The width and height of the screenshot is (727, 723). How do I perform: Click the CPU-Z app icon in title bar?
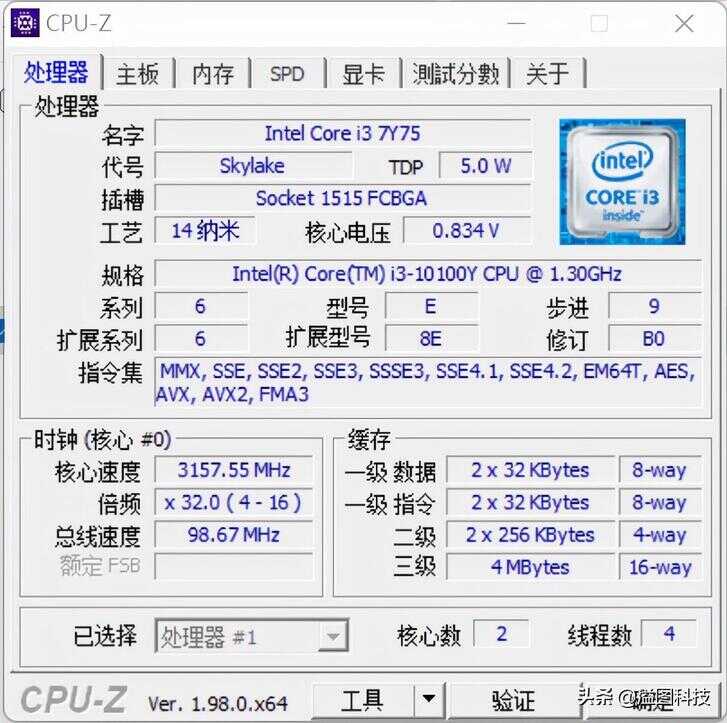[x=25, y=22]
